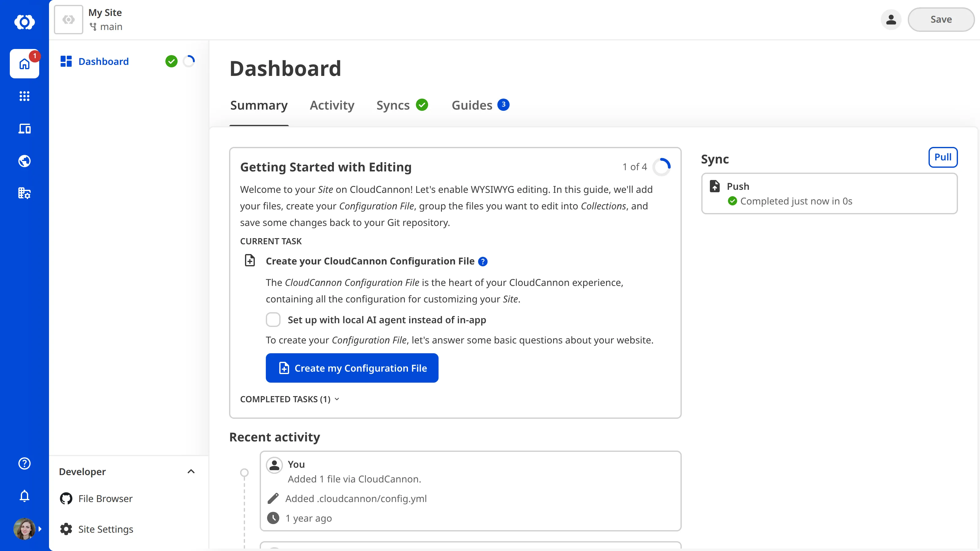Click the My Site title

pos(105,13)
